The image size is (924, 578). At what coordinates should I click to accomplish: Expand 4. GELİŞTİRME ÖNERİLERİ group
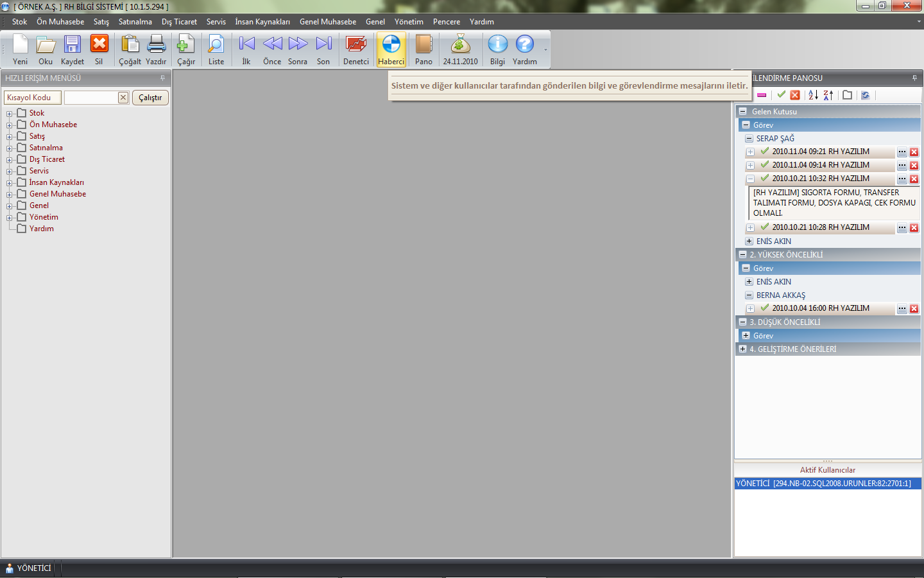tap(742, 349)
